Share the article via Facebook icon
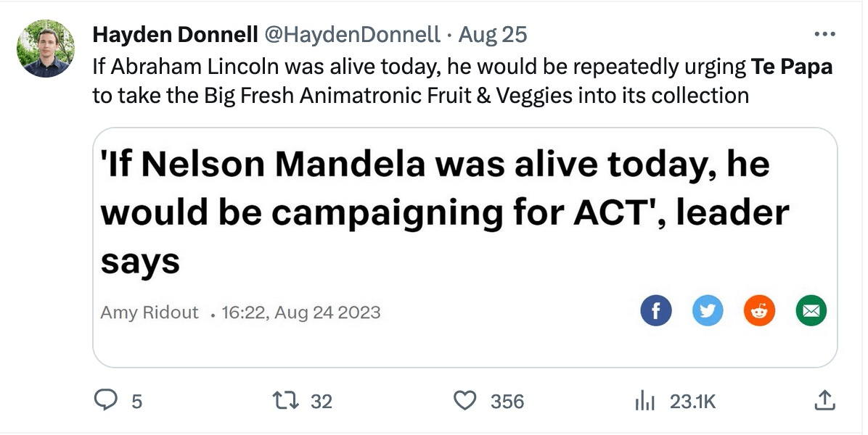This screenshot has height=435, width=868. click(x=656, y=311)
